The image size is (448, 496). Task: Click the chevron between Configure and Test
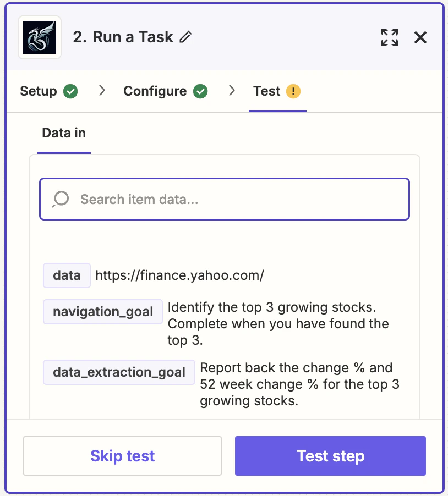pos(232,91)
